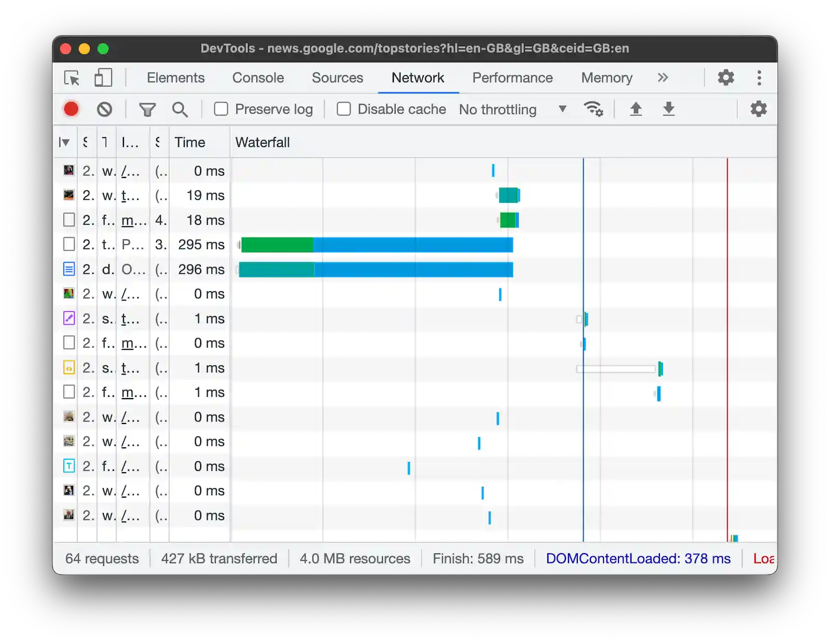Expand the hidden panels chevron menu
The height and width of the screenshot is (644, 830).
(x=663, y=77)
